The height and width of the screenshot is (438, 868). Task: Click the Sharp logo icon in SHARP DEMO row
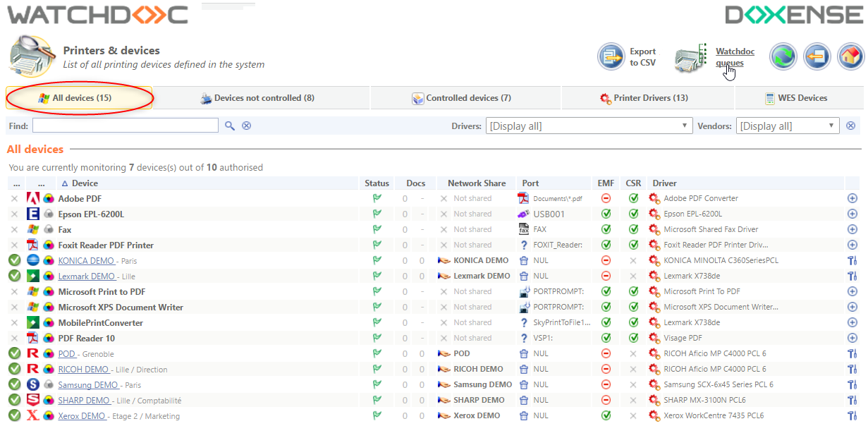coord(32,400)
